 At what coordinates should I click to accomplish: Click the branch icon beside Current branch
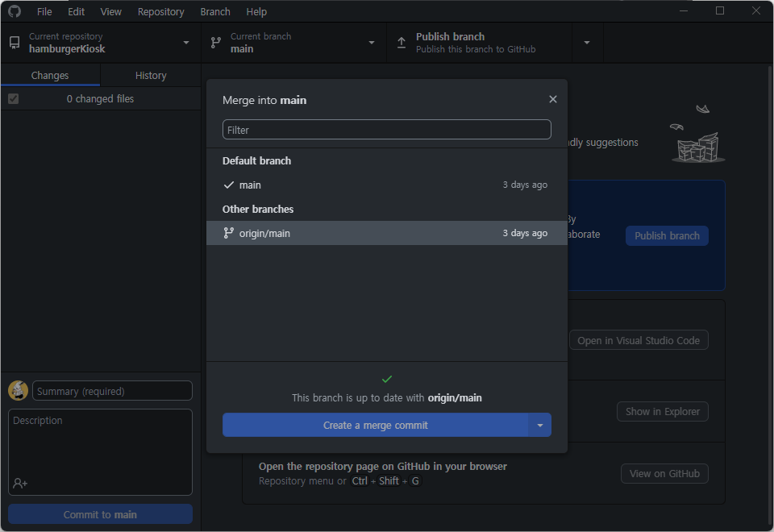(216, 43)
